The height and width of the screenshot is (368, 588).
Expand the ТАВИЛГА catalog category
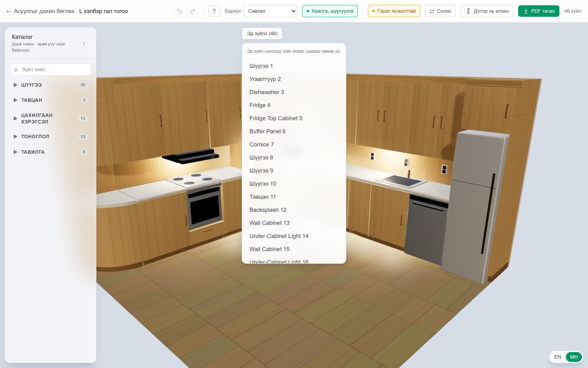pyautogui.click(x=51, y=152)
